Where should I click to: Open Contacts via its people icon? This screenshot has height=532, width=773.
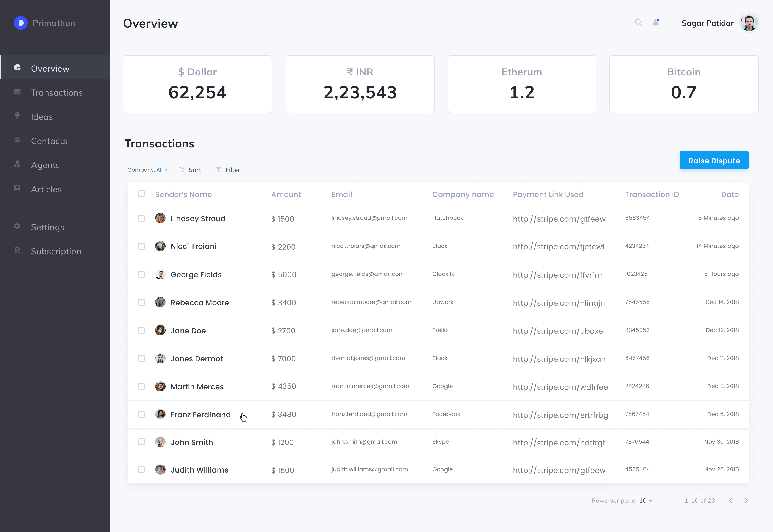click(x=17, y=140)
